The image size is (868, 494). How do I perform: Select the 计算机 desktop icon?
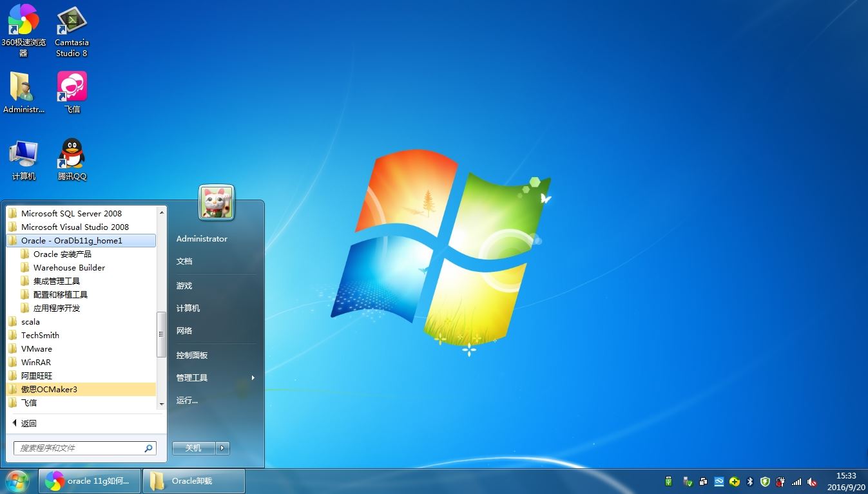pos(24,160)
